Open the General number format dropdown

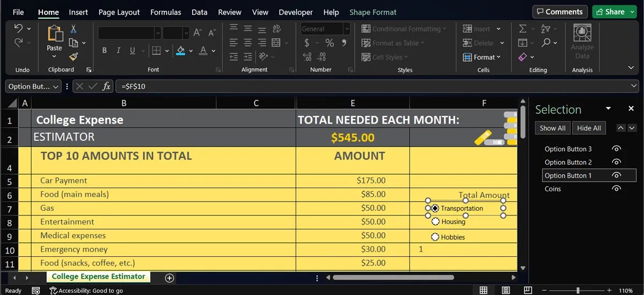coord(347,29)
